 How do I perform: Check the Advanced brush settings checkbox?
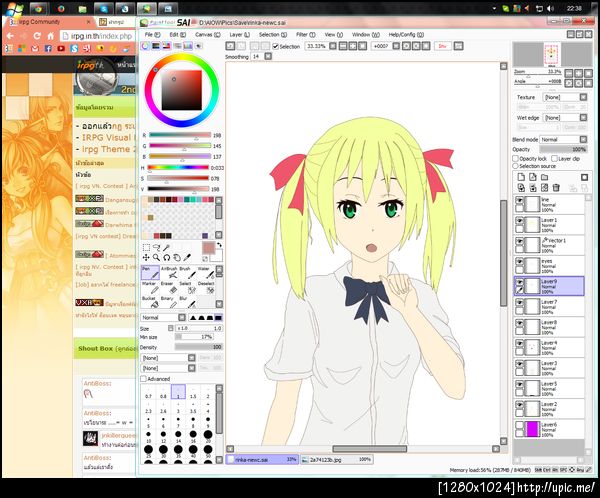click(x=143, y=379)
